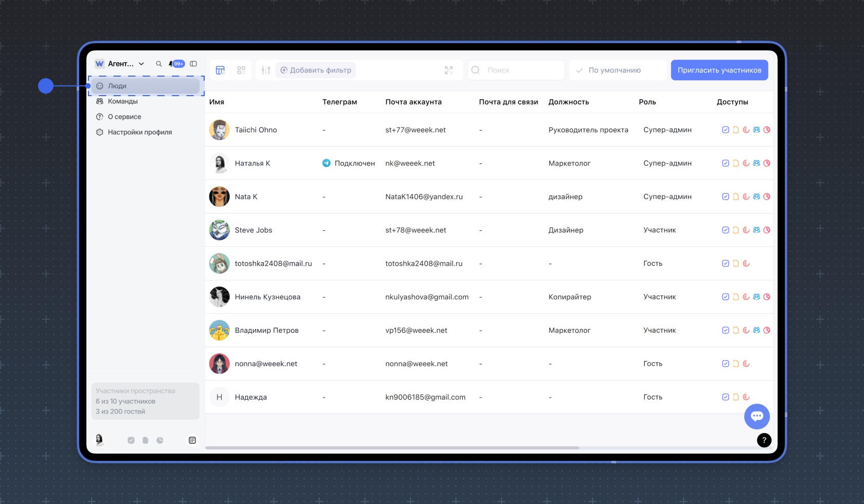Expand the workspace name dropdown chevron
The height and width of the screenshot is (504, 864).
141,64
